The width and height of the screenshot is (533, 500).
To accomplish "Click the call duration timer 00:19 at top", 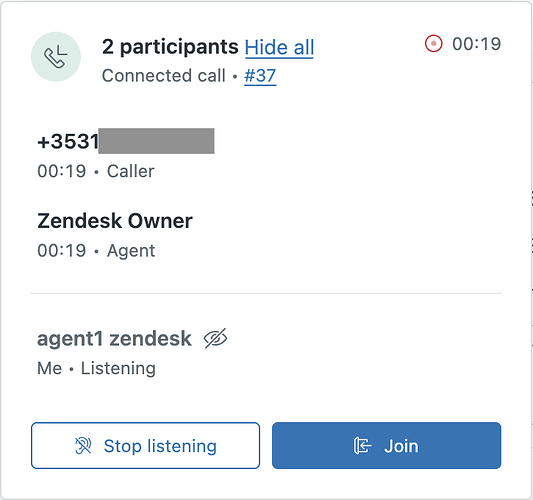I will coord(477,44).
